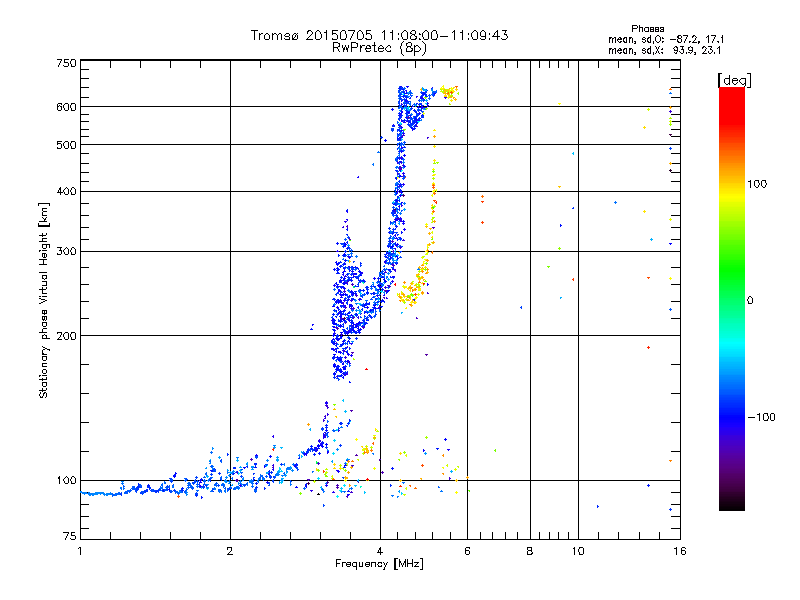Screen dimensions: 800x600
Task: Click the '8' x-axis frequency label
Action: pos(530,551)
